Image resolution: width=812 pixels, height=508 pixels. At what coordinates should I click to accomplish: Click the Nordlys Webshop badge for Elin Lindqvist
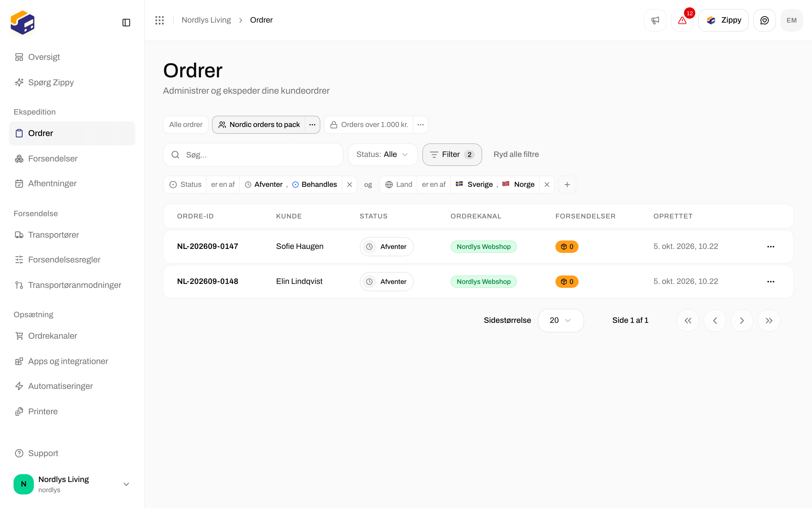pos(484,282)
